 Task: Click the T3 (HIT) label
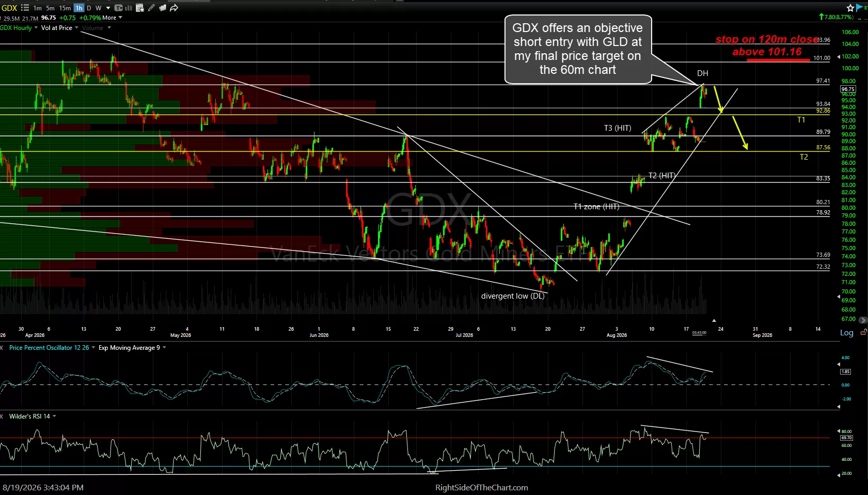click(x=618, y=128)
